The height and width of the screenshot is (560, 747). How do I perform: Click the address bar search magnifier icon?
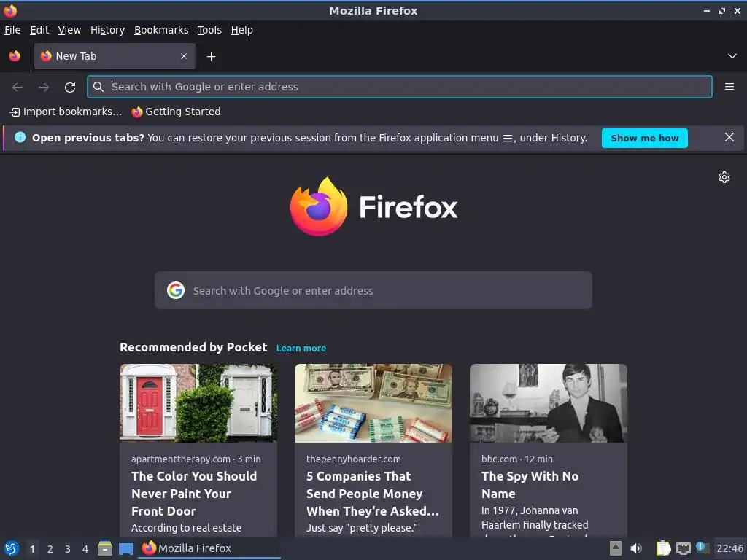[98, 87]
